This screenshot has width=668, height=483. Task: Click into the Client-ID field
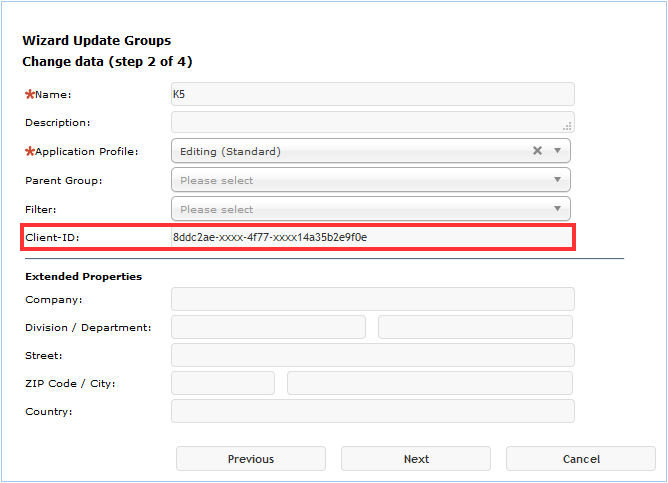pos(372,238)
